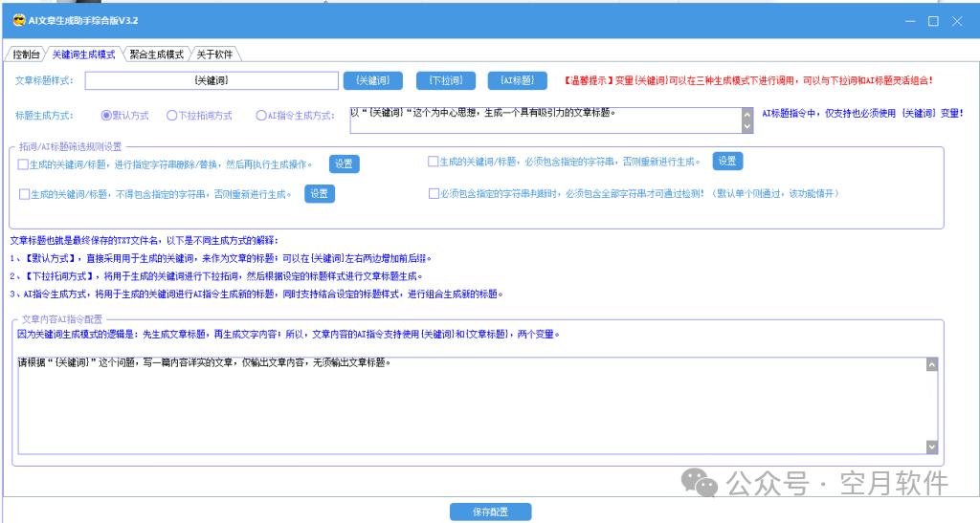The height and width of the screenshot is (523, 980).
Task: Enable must-not-contain specified string checkbox
Action: point(24,194)
